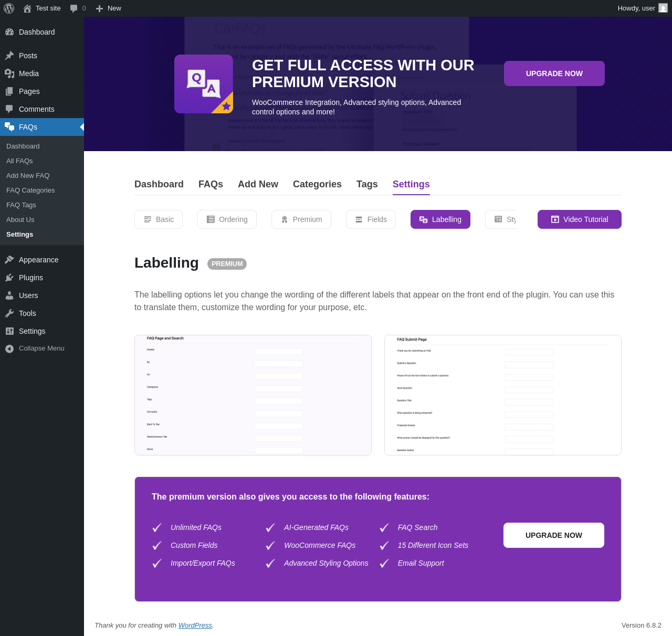Follow the WordPress footer link
Viewport: 672px width, 636px height.
tap(195, 626)
